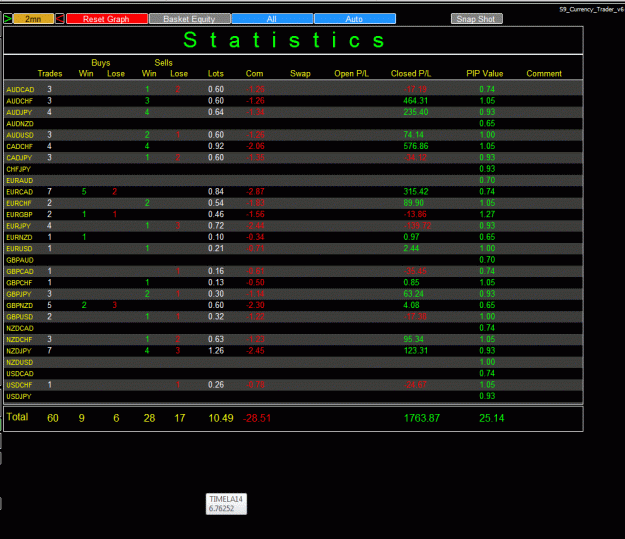Select the USDJPY row label

pos(19,396)
